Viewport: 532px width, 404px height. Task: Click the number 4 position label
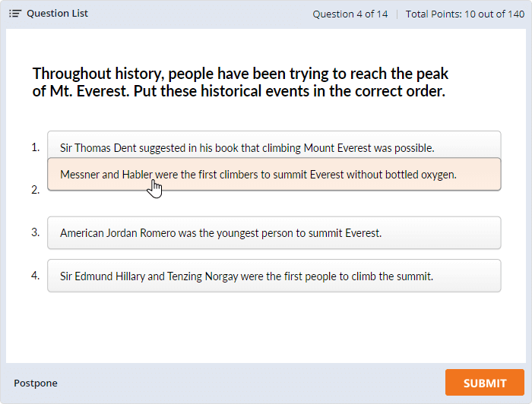[x=36, y=275]
